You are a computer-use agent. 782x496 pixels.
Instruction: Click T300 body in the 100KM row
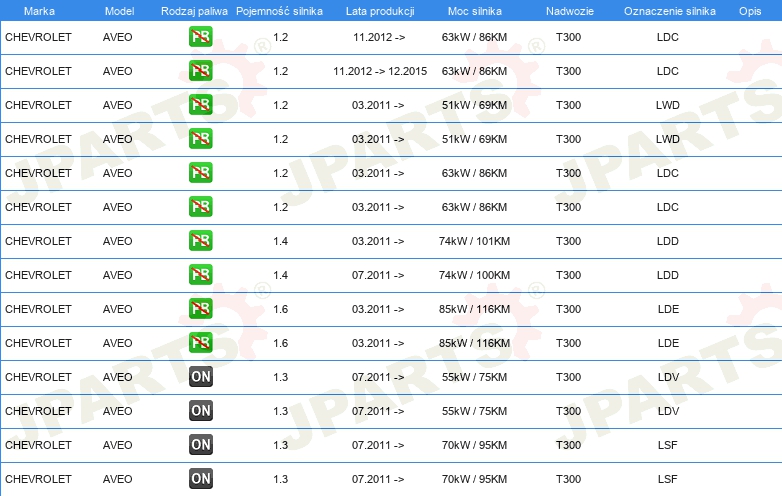pos(569,275)
